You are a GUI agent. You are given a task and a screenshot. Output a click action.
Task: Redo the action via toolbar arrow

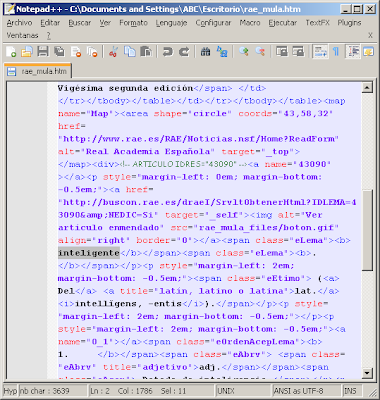[x=184, y=52]
